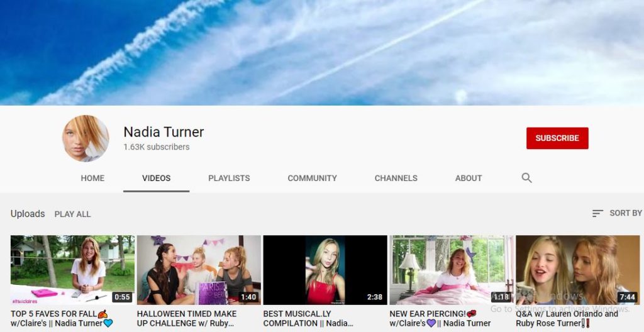Click the title TOP 5 FAVES FOR FALL
The width and height of the screenshot is (644, 332).
point(62,318)
